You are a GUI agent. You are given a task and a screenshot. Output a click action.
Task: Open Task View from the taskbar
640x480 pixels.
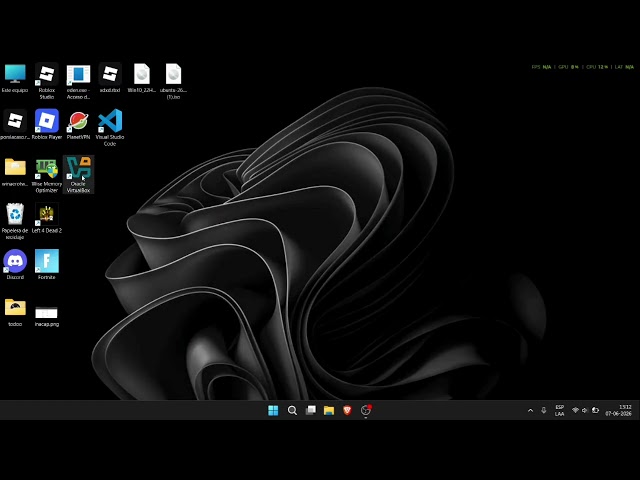click(x=311, y=410)
